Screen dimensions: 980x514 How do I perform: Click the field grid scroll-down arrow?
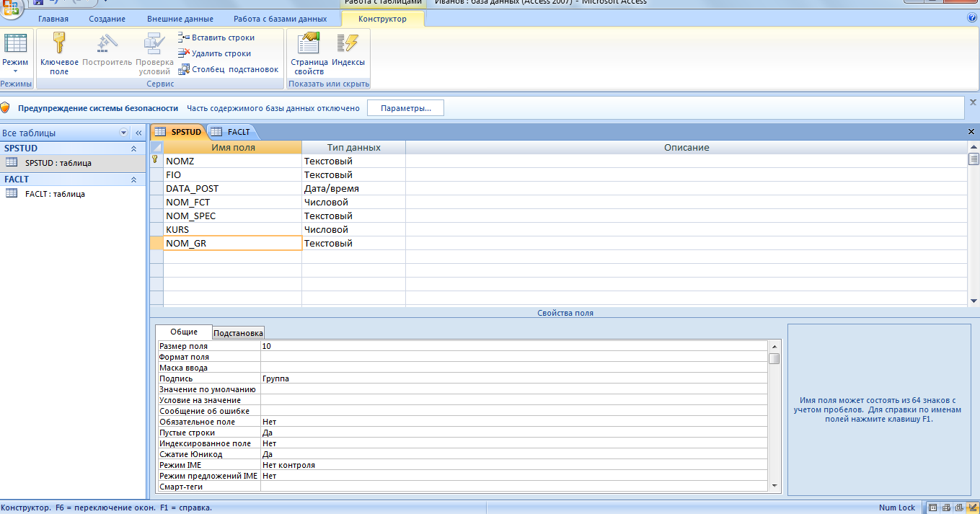click(974, 301)
